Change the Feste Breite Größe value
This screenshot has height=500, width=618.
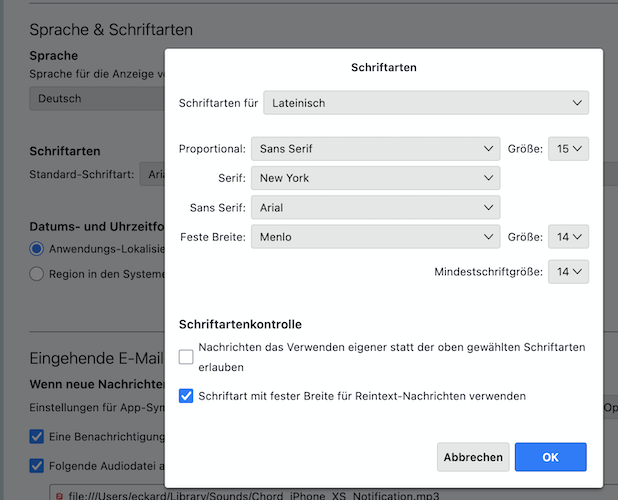[x=568, y=237]
